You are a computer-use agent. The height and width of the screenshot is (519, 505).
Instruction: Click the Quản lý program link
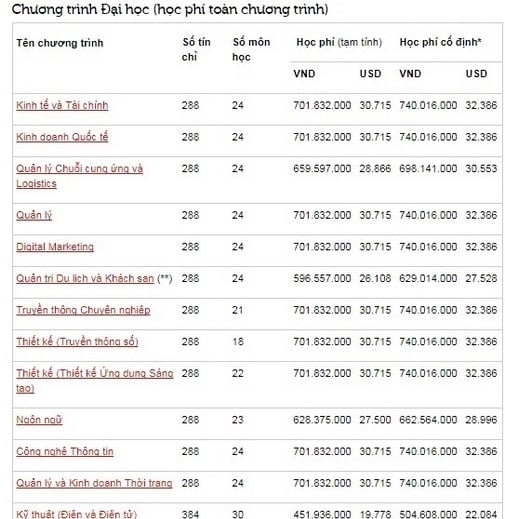(34, 215)
